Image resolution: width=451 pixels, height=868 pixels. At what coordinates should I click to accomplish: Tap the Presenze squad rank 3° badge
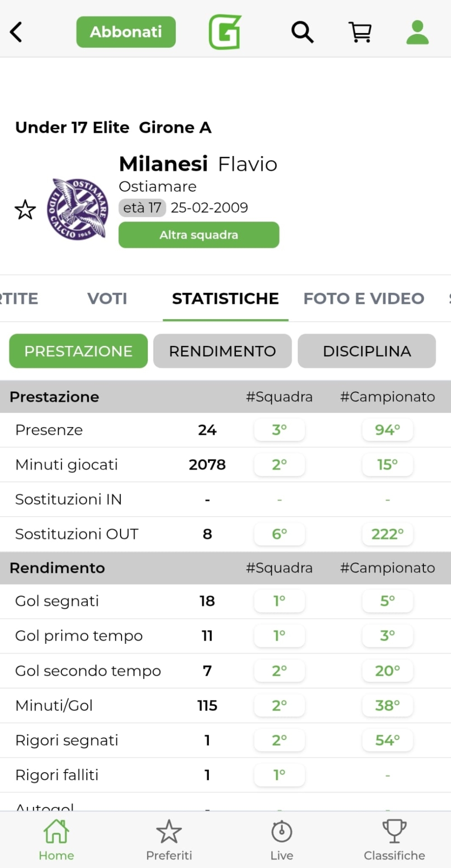[279, 430]
